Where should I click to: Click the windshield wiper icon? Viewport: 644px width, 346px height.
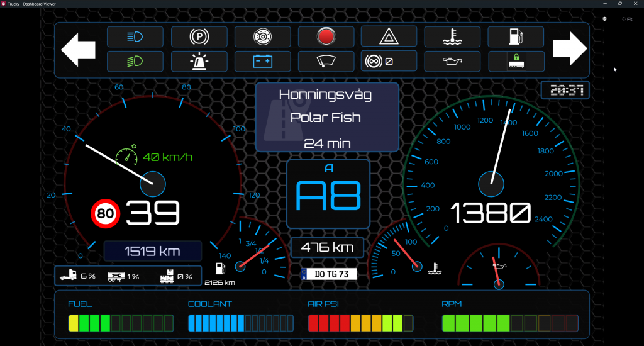(326, 62)
